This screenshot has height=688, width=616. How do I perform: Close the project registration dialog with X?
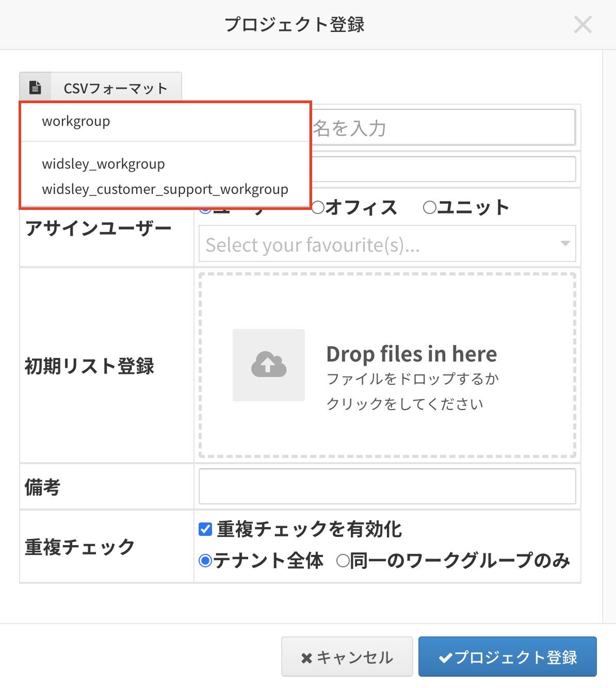tap(582, 25)
